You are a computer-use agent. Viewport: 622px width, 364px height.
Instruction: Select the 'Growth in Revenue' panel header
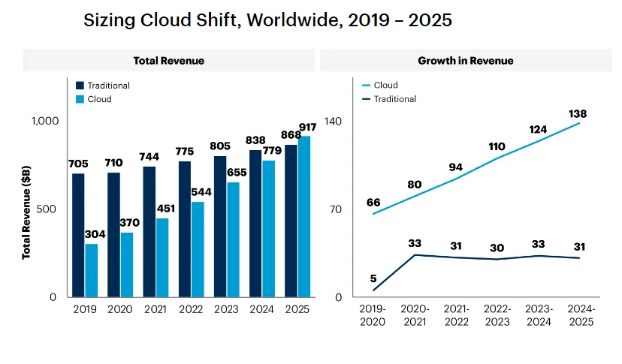click(466, 60)
